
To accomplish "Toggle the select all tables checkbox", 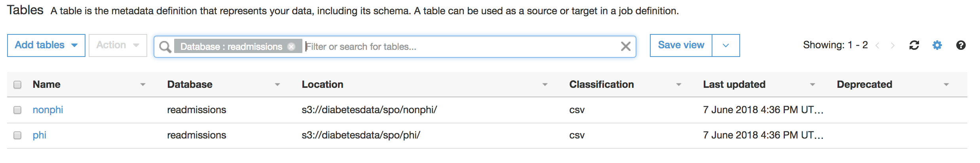I will point(17,85).
